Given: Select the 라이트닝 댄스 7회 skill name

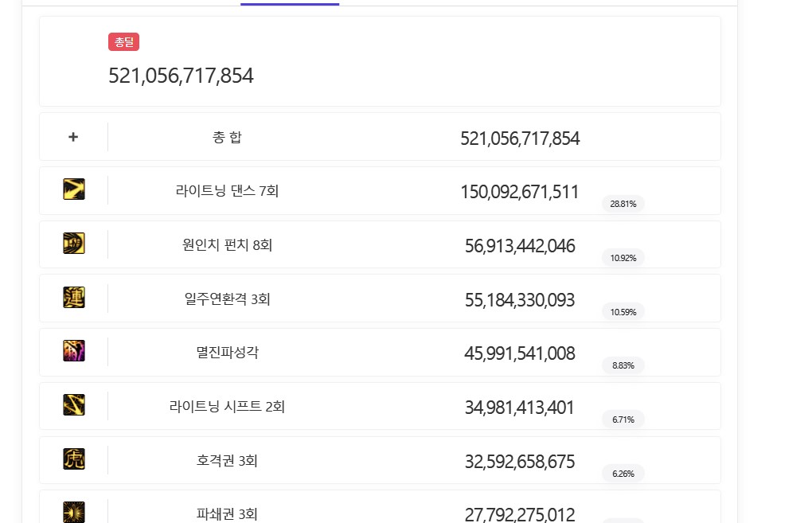Looking at the screenshot, I should (227, 191).
